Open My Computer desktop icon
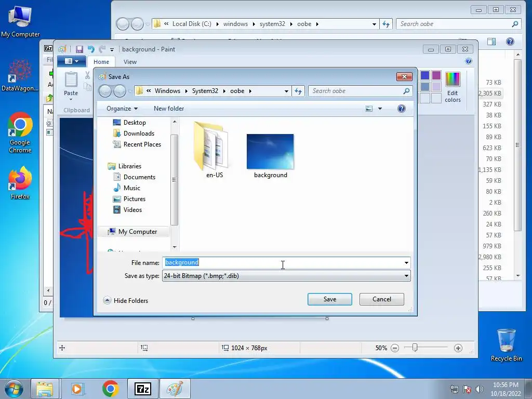Viewport: 532px width, 399px height. click(20, 21)
